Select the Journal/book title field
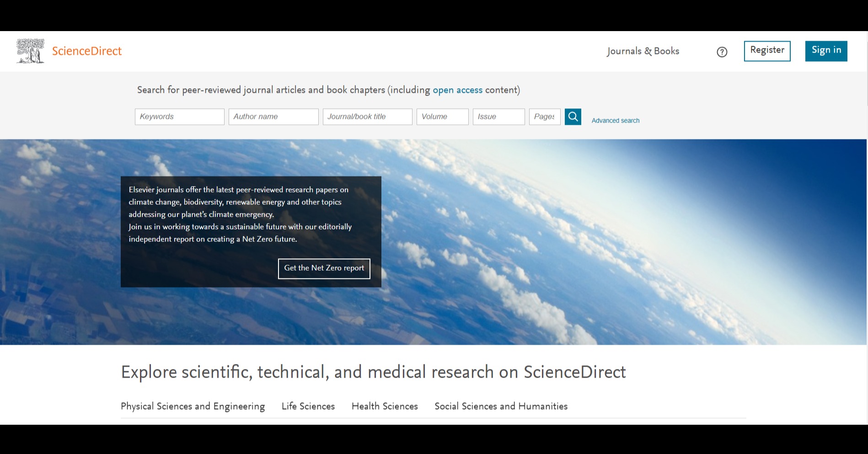Screen dimensions: 868x454 click(367, 117)
